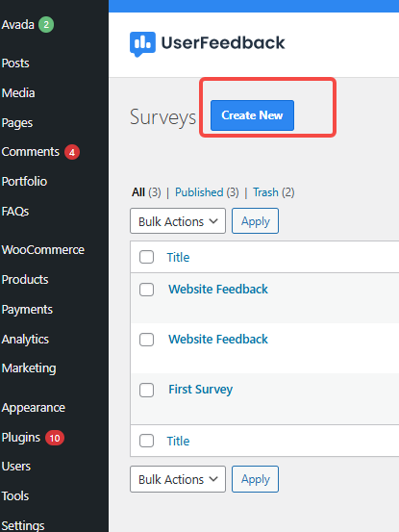Open the Pages menu item
399x532 pixels.
[x=17, y=123]
